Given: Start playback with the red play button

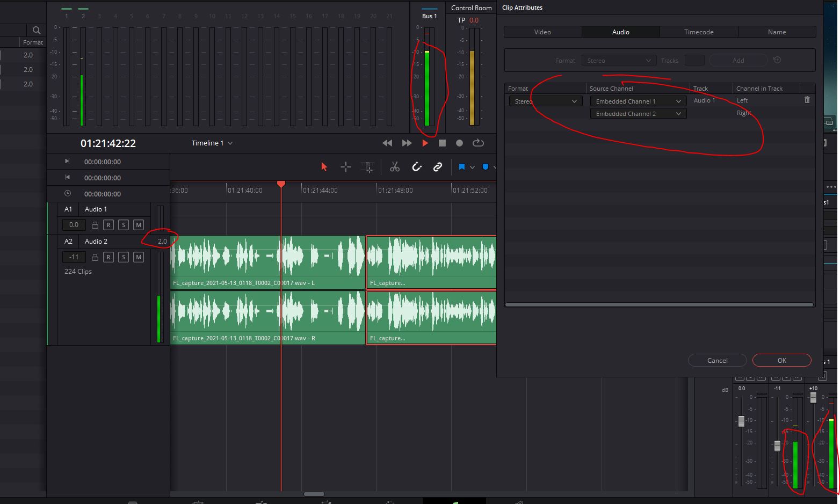Looking at the screenshot, I should [425, 143].
